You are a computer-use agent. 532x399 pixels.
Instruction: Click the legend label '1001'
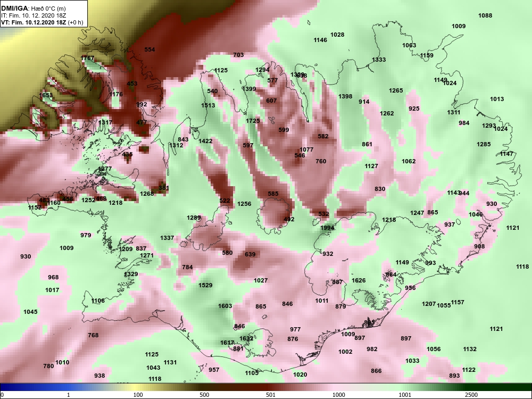405,395
